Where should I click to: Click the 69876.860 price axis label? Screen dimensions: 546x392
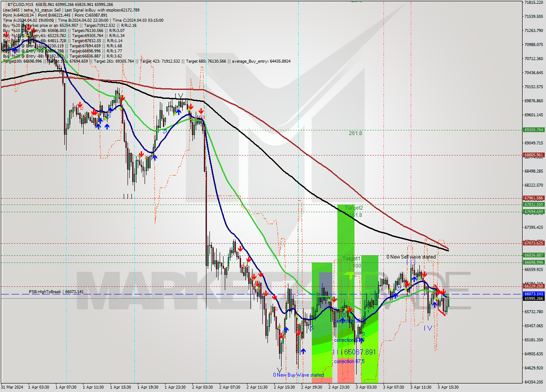click(533, 101)
